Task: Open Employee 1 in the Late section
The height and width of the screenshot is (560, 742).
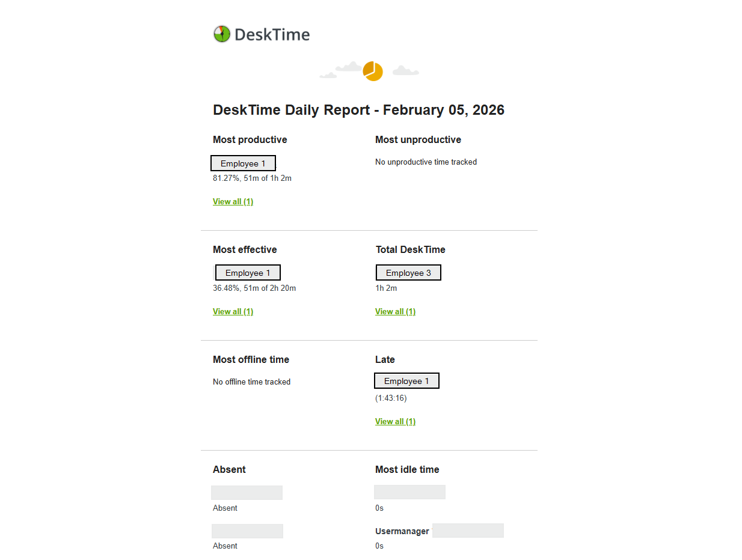Action: coord(406,381)
